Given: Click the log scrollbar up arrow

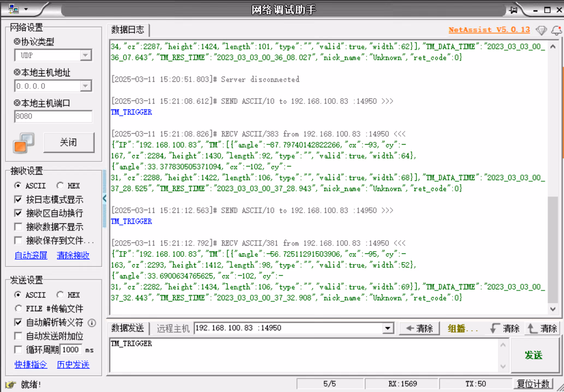Looking at the screenshot, I should 553,46.
